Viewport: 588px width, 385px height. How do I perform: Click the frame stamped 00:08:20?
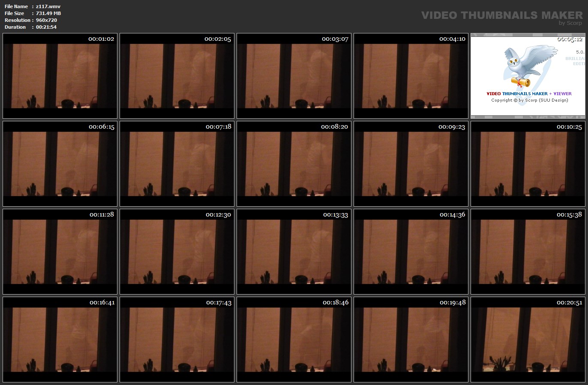click(x=294, y=164)
